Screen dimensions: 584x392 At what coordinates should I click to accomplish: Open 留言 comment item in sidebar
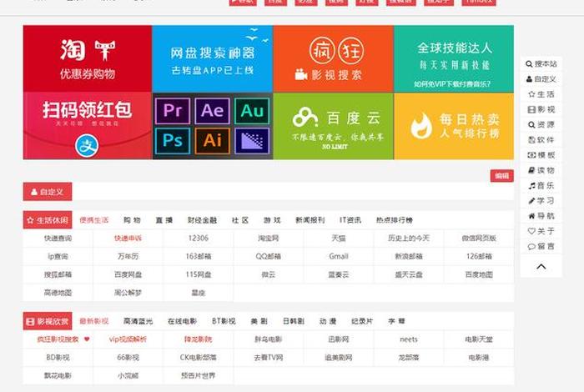pos(541,246)
